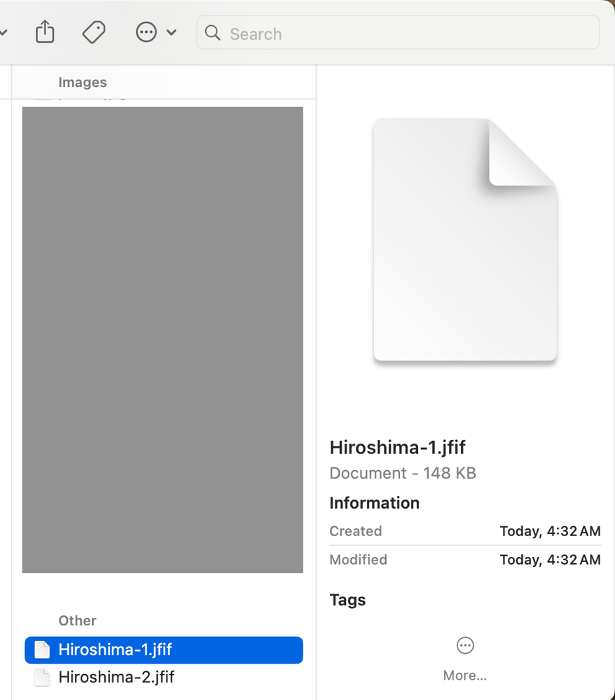Screen dimensions: 615x700
Task: Click the ellipsis action menu icon
Action: tap(146, 32)
